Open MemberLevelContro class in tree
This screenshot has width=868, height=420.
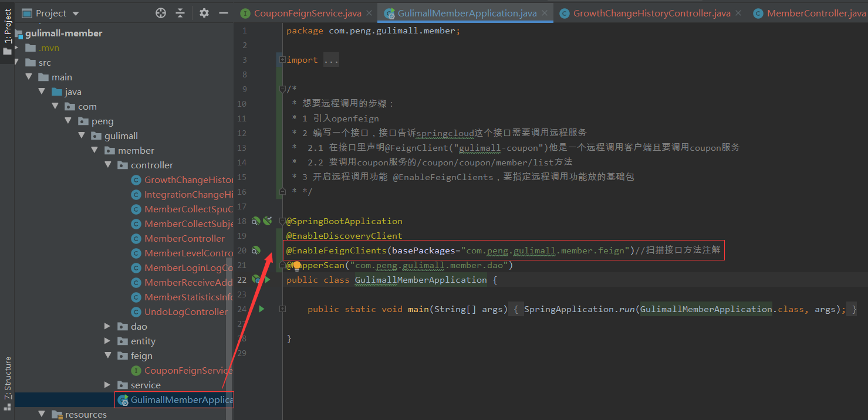click(188, 253)
